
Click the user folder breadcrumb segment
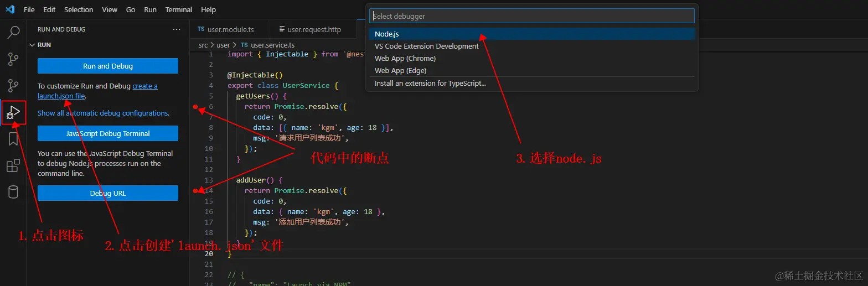click(x=223, y=45)
